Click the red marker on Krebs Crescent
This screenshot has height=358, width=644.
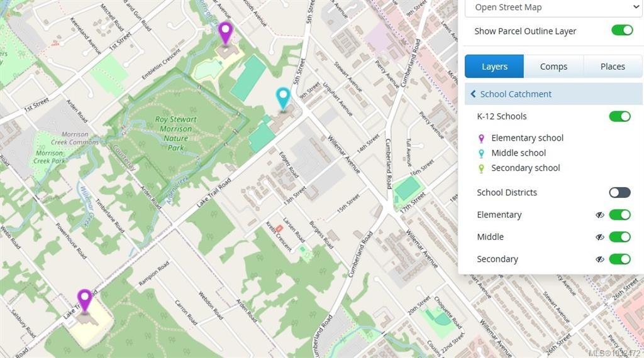click(x=279, y=228)
